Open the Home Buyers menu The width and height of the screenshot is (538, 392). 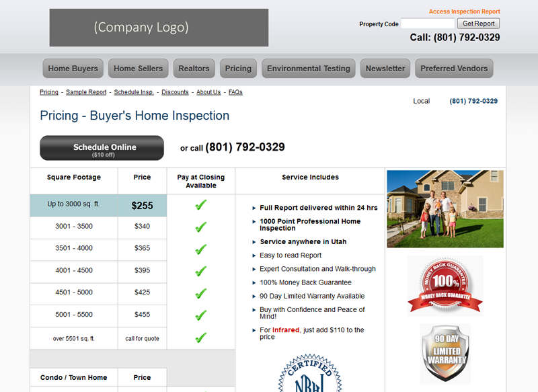coord(73,69)
